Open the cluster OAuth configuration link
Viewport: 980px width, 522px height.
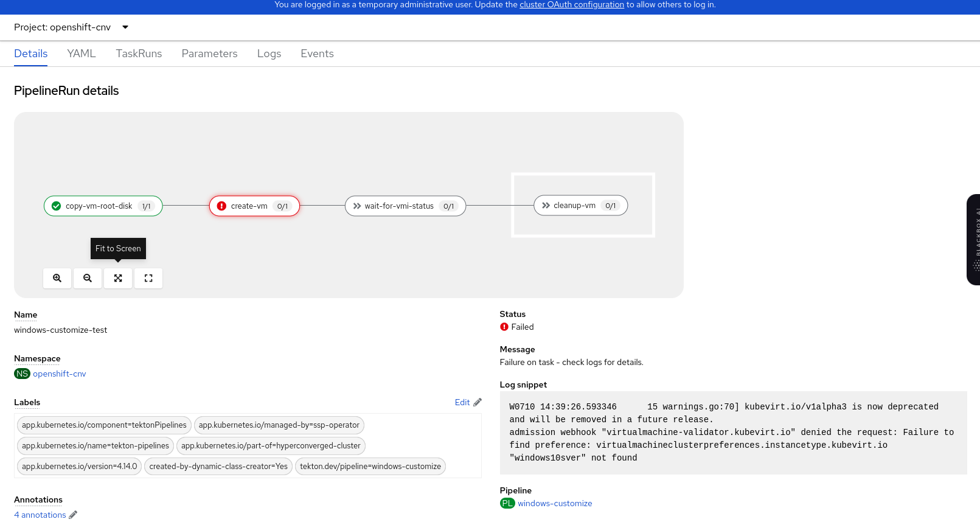pyautogui.click(x=572, y=5)
